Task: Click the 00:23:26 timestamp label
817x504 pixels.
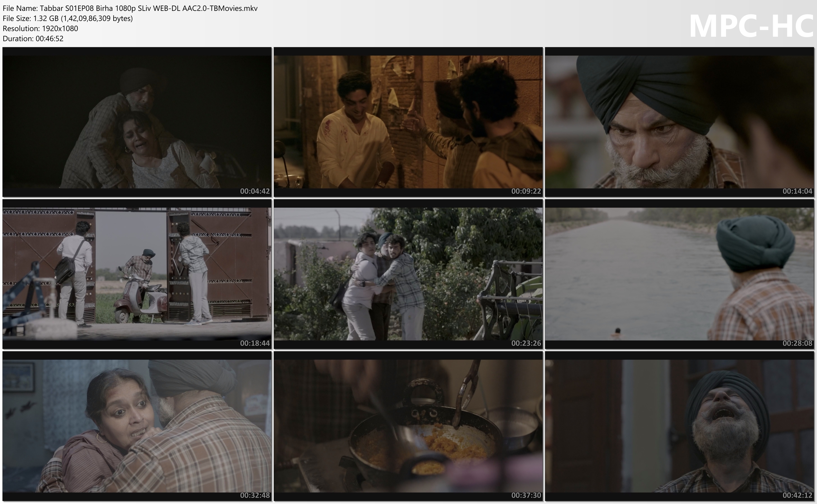Action: pos(526,343)
